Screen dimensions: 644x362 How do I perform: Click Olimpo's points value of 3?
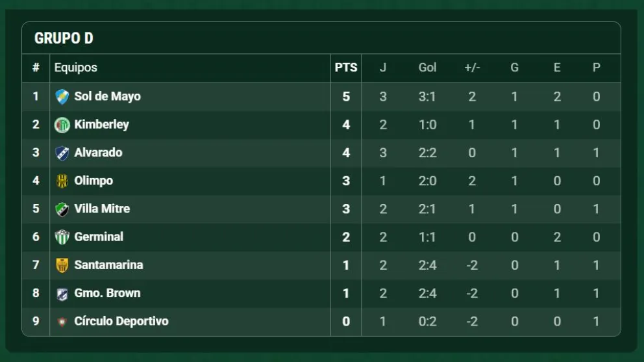346,181
